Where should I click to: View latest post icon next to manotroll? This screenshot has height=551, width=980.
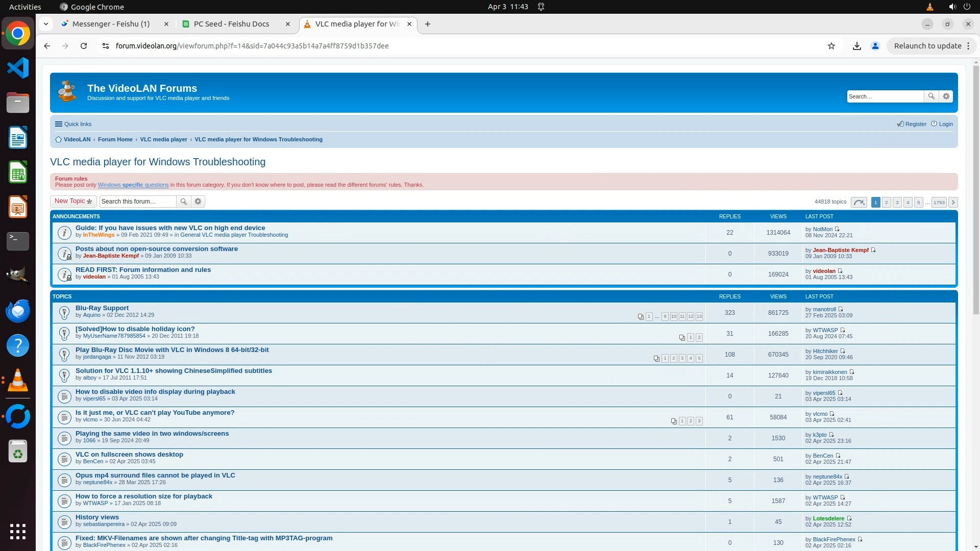click(841, 309)
